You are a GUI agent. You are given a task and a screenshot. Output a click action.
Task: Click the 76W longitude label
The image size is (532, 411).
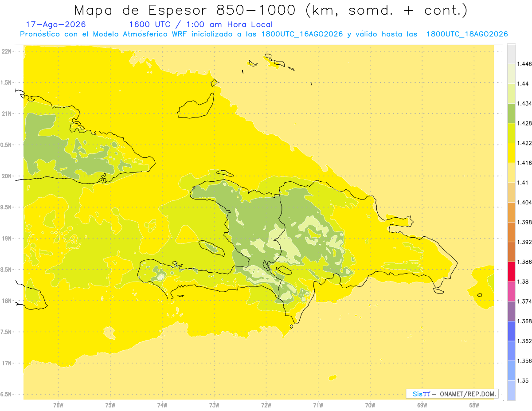click(58, 405)
